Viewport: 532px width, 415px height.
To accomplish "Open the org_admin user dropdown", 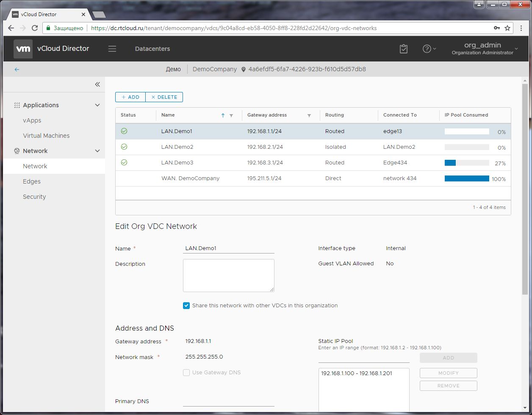I will (483, 48).
